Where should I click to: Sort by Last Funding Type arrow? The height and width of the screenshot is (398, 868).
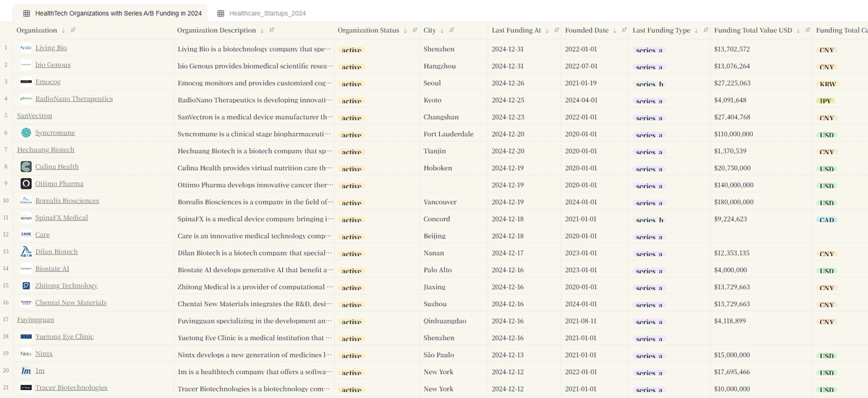tap(697, 30)
